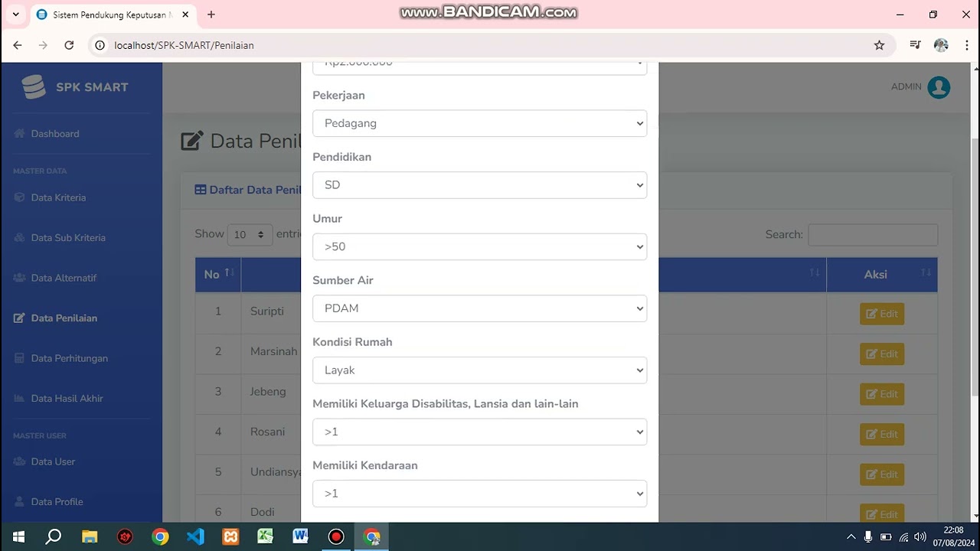Bookmark this page with the star icon
Image resolution: width=980 pixels, height=551 pixels.
coord(879,45)
